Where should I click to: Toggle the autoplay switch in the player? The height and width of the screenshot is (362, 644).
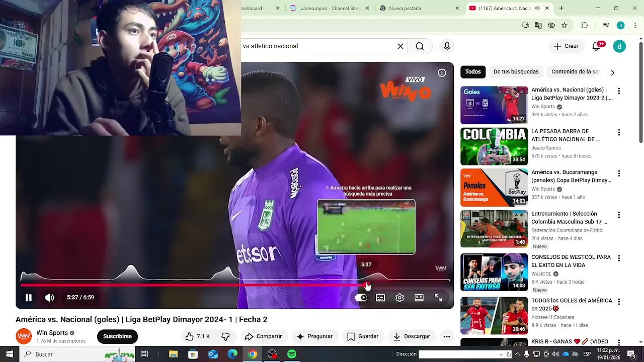[361, 298]
